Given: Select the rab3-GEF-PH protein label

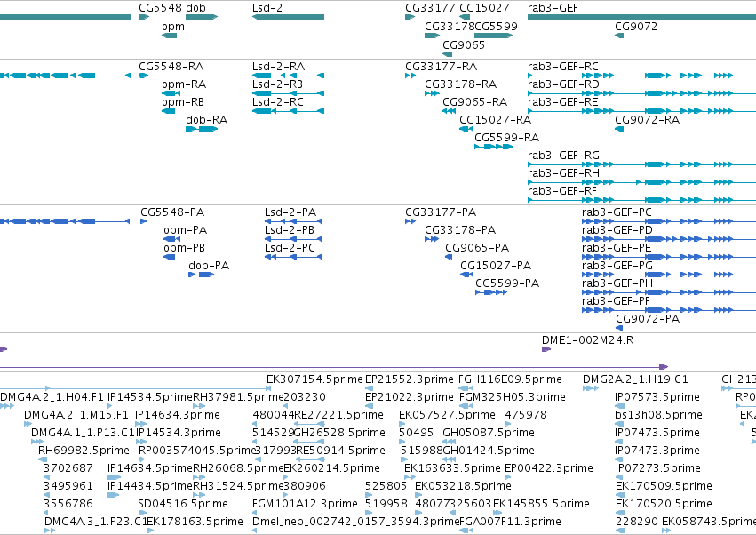Looking at the screenshot, I should [617, 283].
